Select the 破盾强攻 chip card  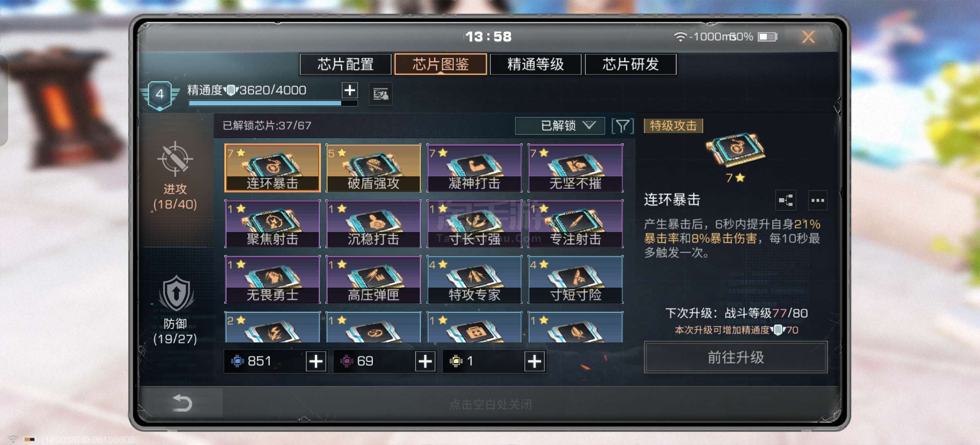[373, 168]
